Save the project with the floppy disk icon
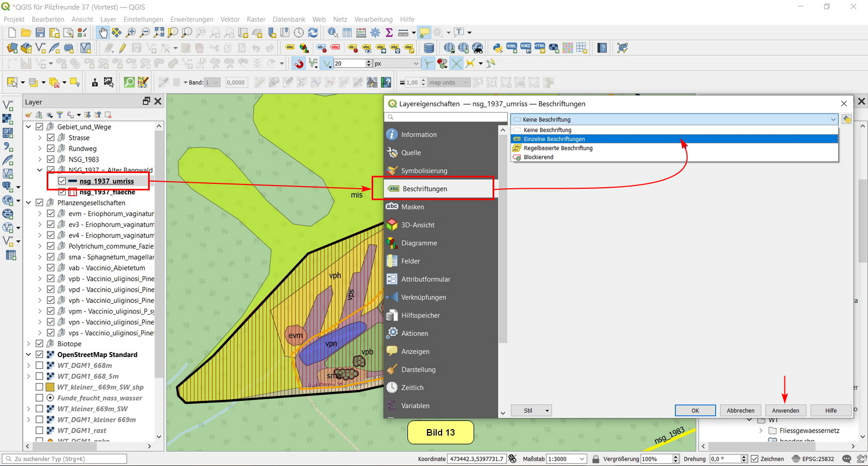Viewport: 868px width, 466px height. [40, 33]
